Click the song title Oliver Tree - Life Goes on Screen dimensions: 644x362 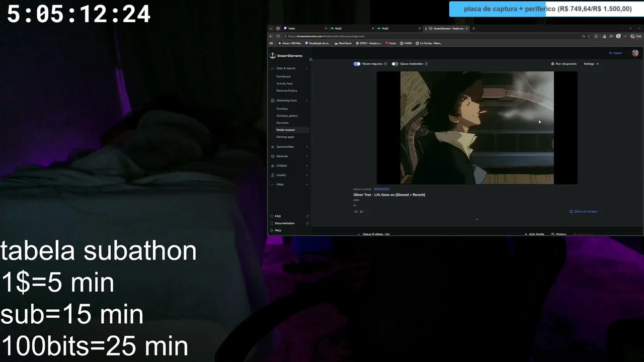tap(389, 195)
